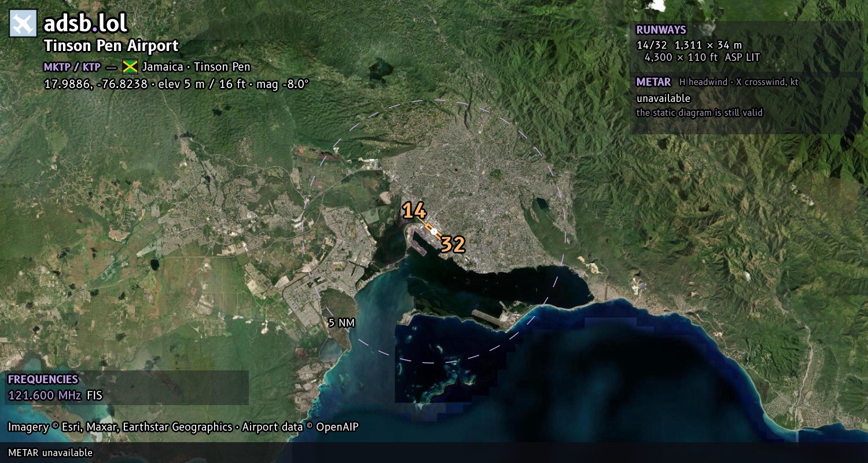Click the adsb.lol airplane logo icon
This screenshot has width=868, height=463.
[x=23, y=23]
